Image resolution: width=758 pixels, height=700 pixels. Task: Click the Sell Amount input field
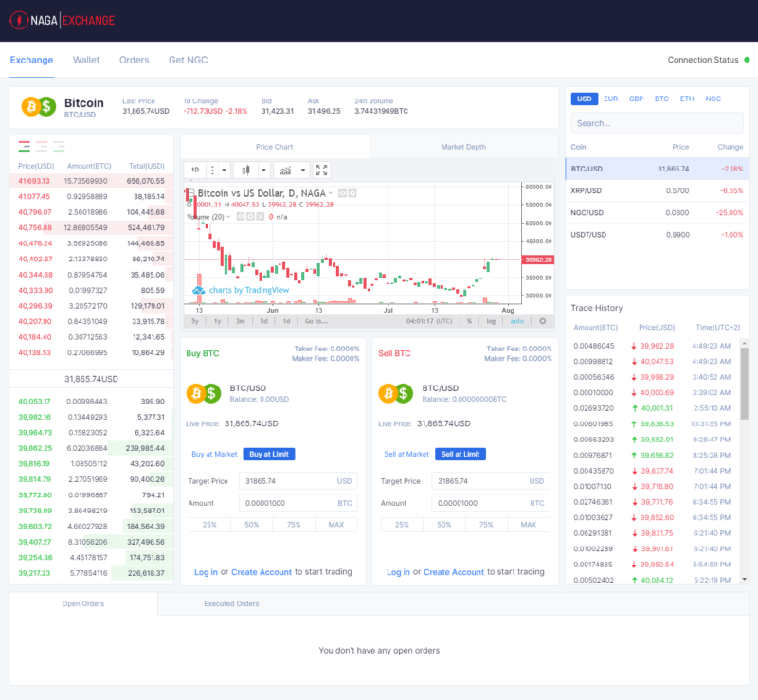point(491,503)
